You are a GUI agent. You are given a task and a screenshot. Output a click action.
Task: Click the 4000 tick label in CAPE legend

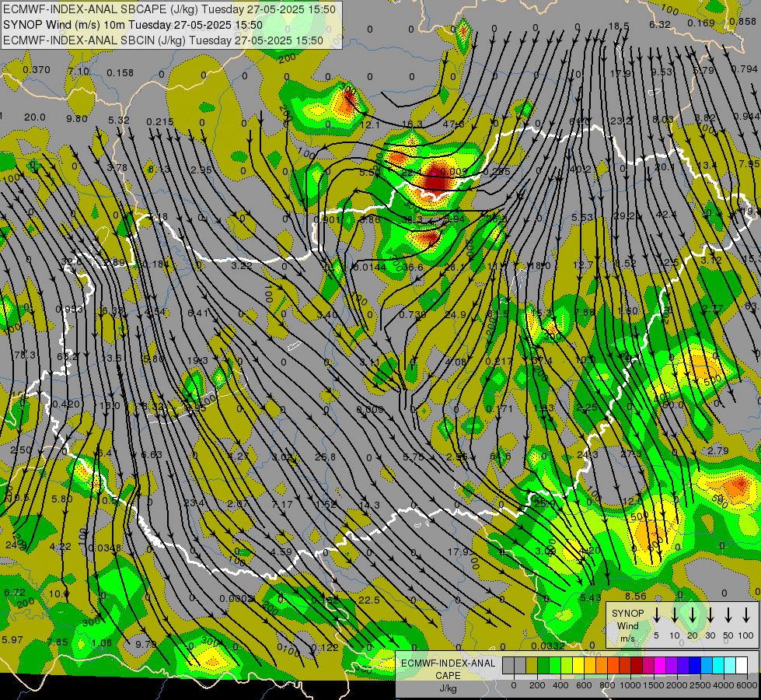(x=724, y=685)
